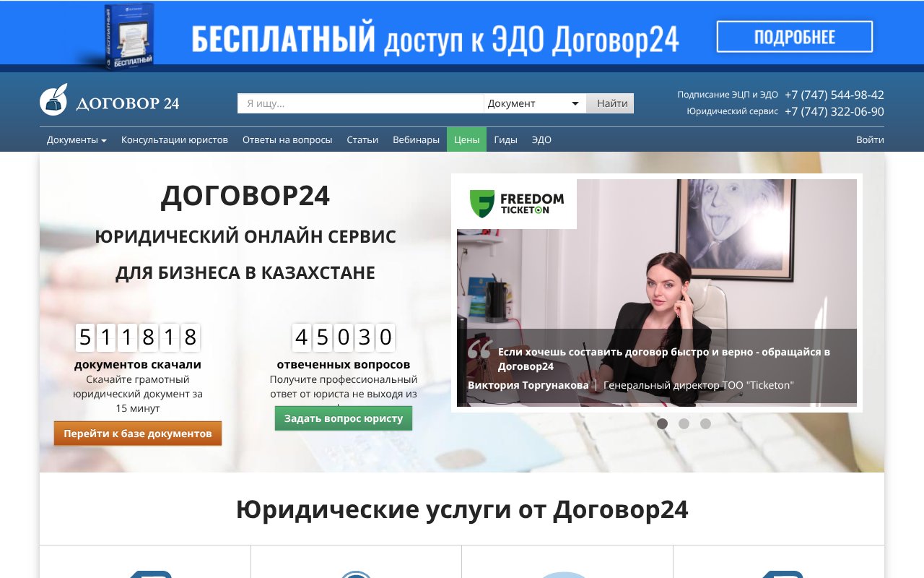Select the first carousel dot
The width and height of the screenshot is (924, 578).
click(663, 423)
